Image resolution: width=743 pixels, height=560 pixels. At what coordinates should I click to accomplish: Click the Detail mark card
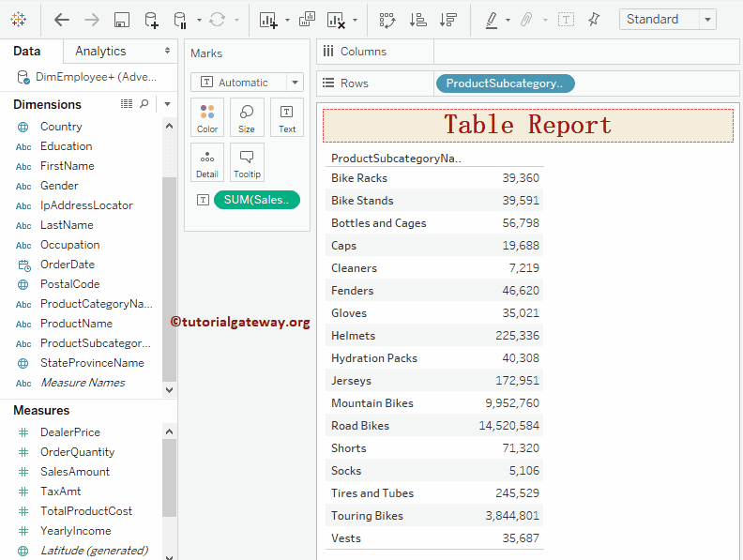coord(207,162)
